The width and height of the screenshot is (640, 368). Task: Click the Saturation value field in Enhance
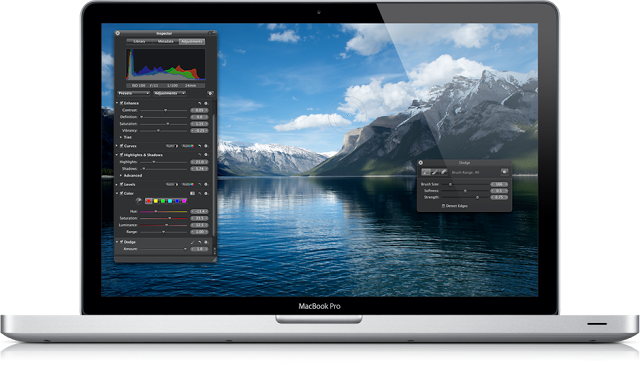click(x=200, y=124)
